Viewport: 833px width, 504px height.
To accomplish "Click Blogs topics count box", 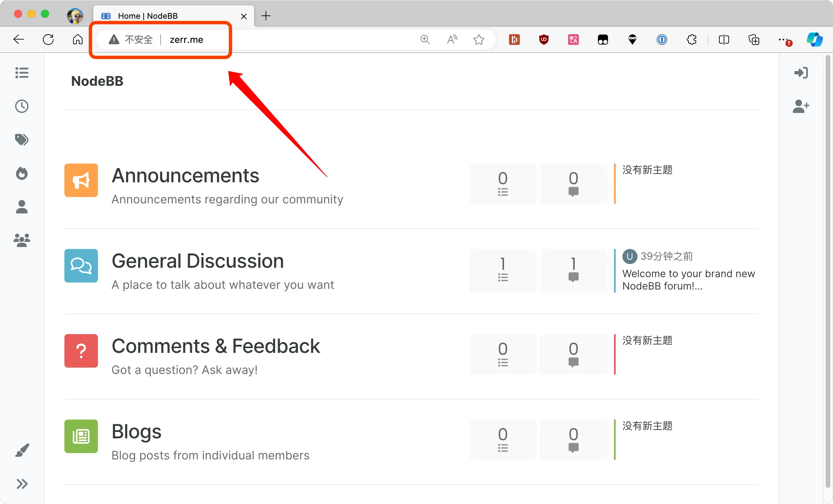I will (x=503, y=439).
